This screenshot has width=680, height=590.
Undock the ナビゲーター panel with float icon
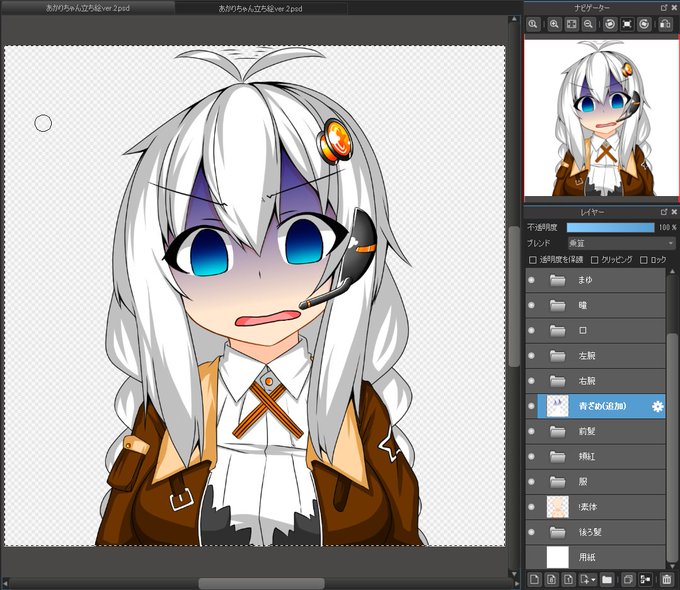pyautogui.click(x=664, y=8)
